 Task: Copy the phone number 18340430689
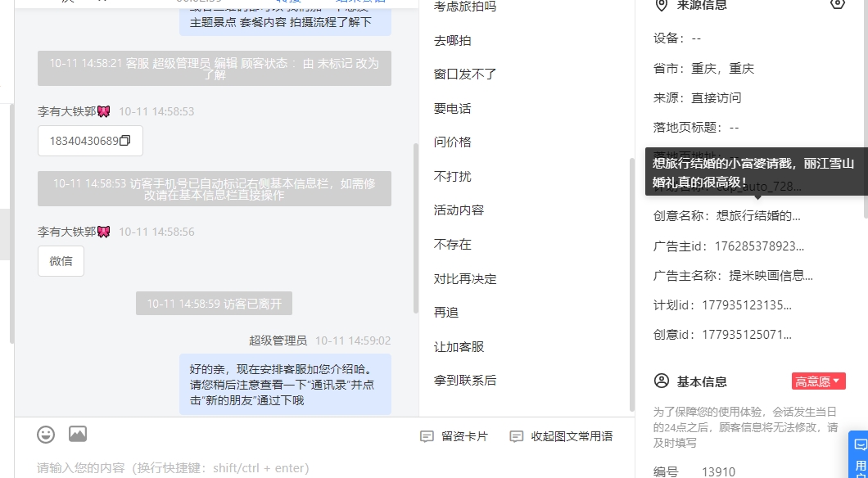point(125,141)
